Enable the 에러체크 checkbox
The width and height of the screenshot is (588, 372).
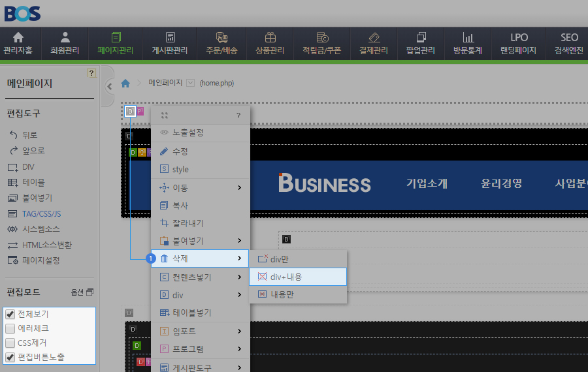coord(10,328)
